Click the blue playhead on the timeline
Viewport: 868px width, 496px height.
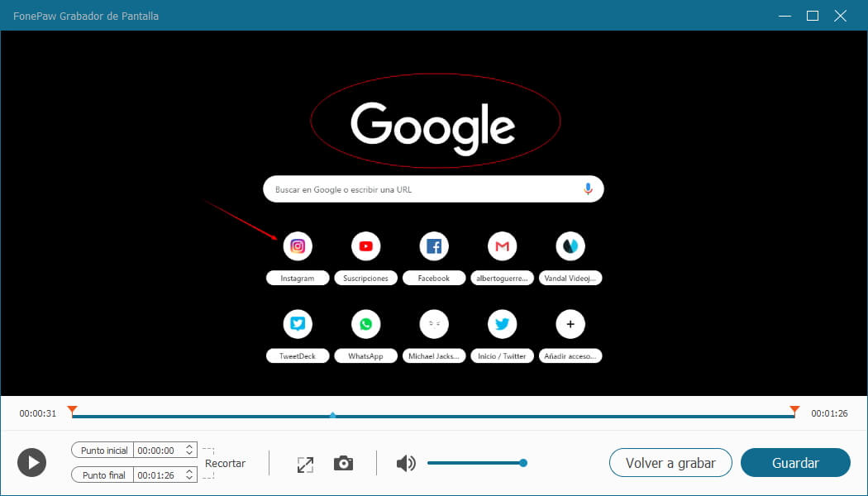[332, 415]
